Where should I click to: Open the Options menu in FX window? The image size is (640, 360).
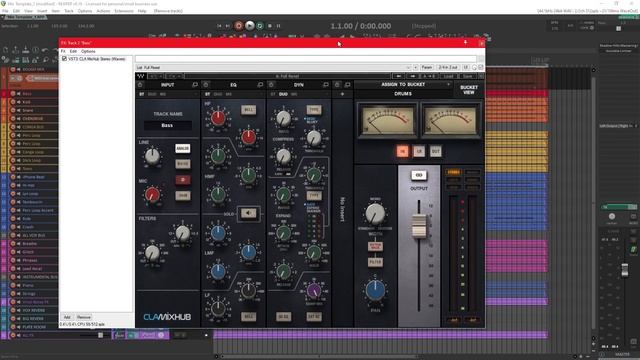point(88,51)
